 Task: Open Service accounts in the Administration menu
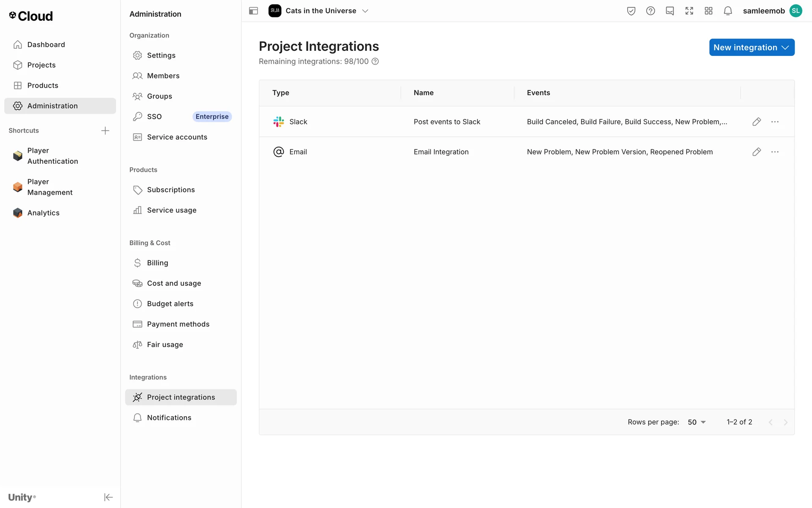pyautogui.click(x=177, y=137)
